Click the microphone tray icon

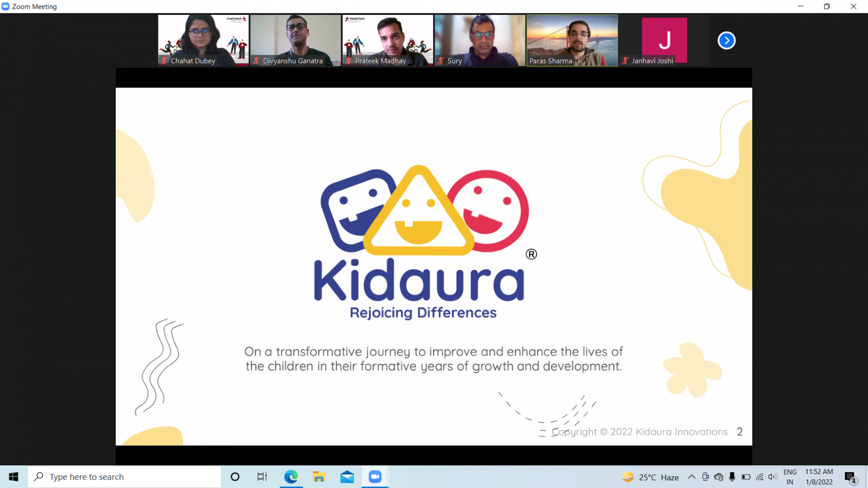click(x=732, y=477)
